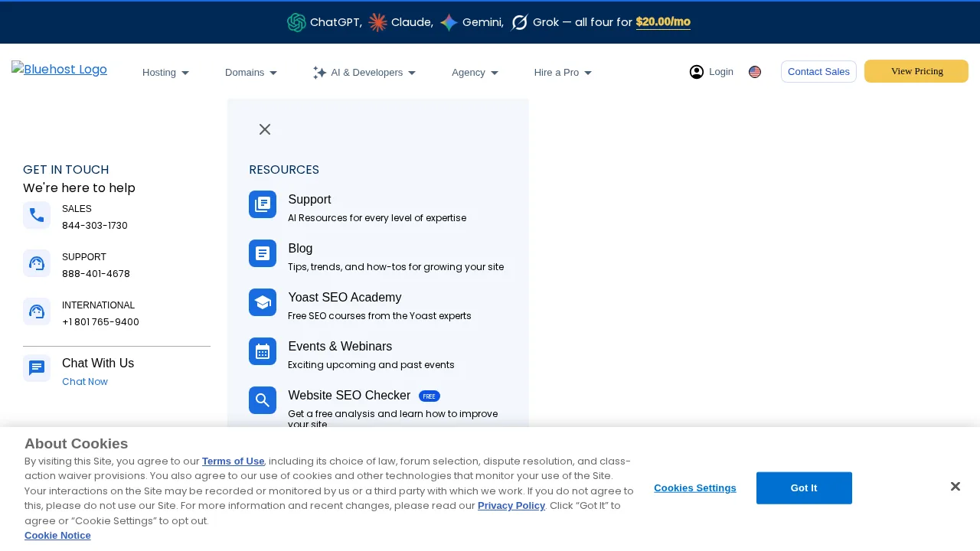This screenshot has width=980, height=551.
Task: Click the Support headset icon
Action: pyautogui.click(x=37, y=263)
